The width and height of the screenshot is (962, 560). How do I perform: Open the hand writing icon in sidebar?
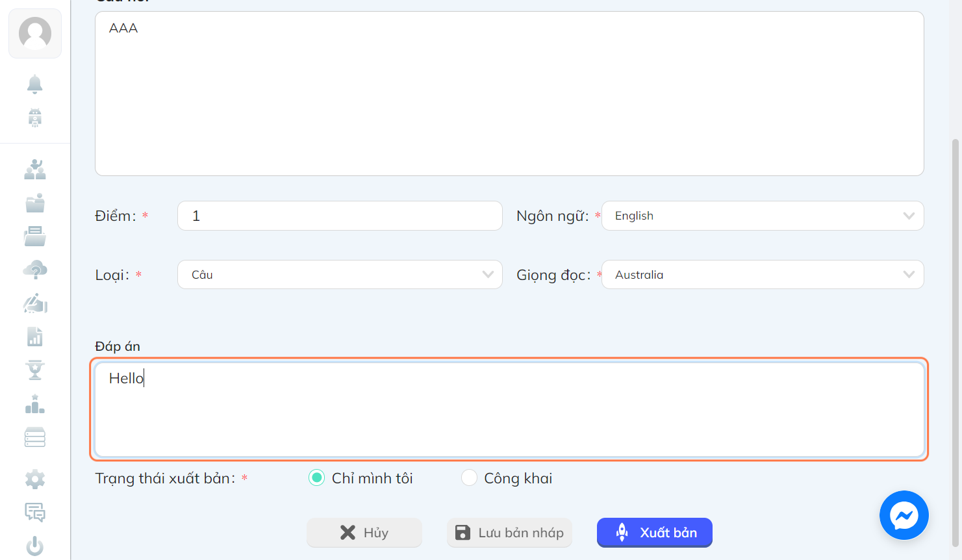[35, 303]
